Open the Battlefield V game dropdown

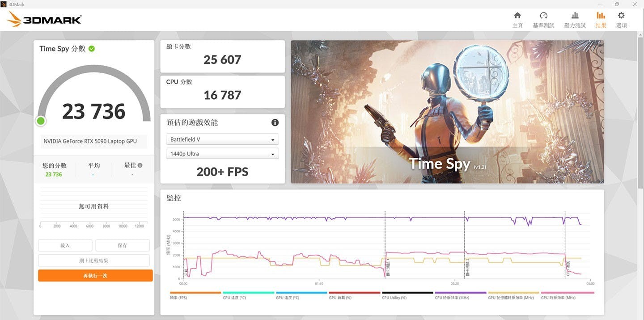tap(223, 139)
